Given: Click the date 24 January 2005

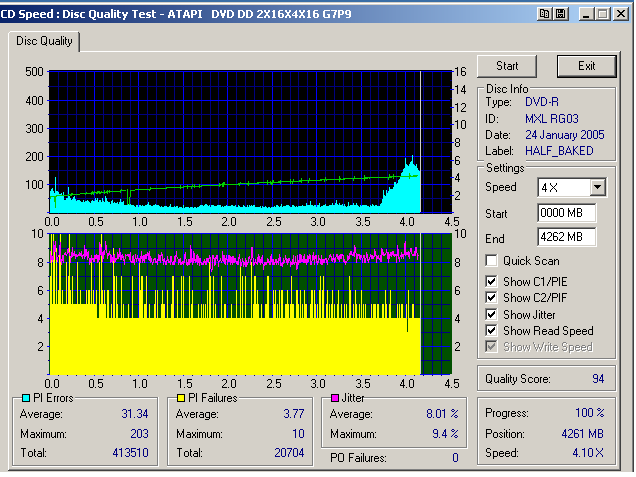Looking at the screenshot, I should pyautogui.click(x=565, y=135).
